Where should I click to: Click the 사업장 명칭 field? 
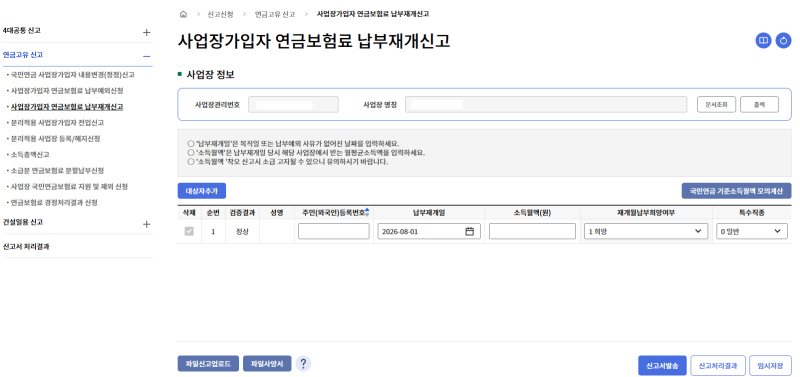pos(546,105)
